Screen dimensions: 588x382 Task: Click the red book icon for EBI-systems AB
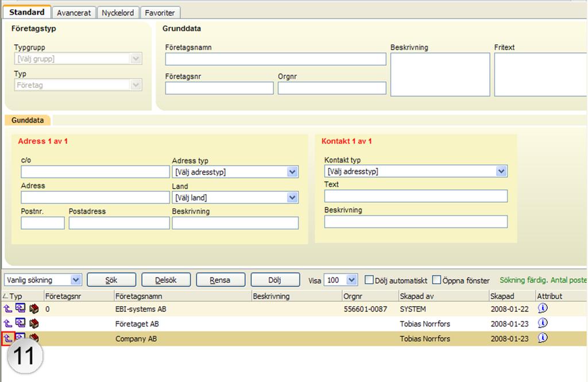click(x=34, y=309)
